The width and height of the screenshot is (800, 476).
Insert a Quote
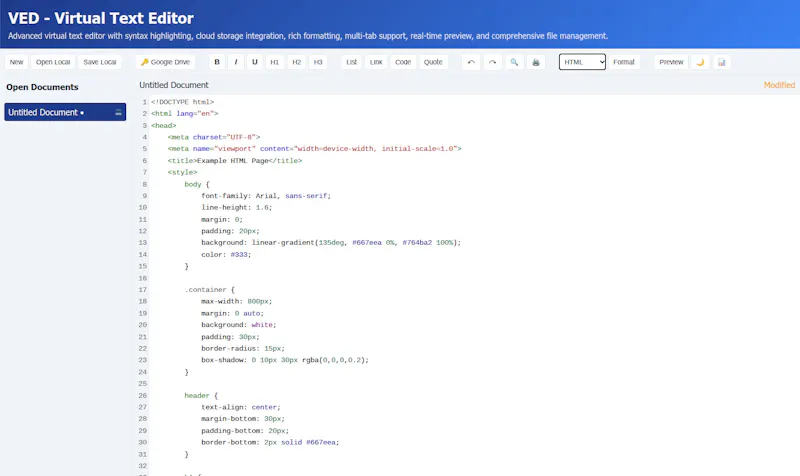[x=433, y=62]
